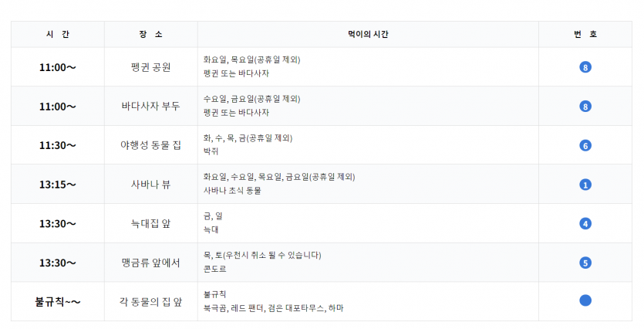The width and height of the screenshot is (644, 329).
Task: Click the number 8 badge in 펭귄 공원 row
Action: pos(585,67)
